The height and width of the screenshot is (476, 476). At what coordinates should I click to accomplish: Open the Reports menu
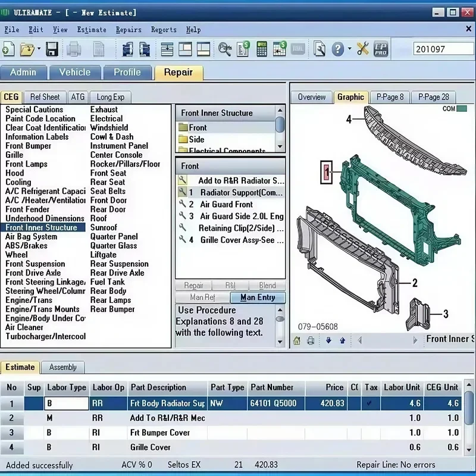163,29
